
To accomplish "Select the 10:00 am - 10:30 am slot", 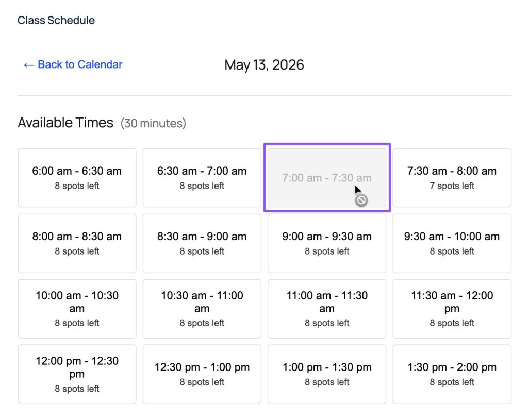I will pos(76,309).
